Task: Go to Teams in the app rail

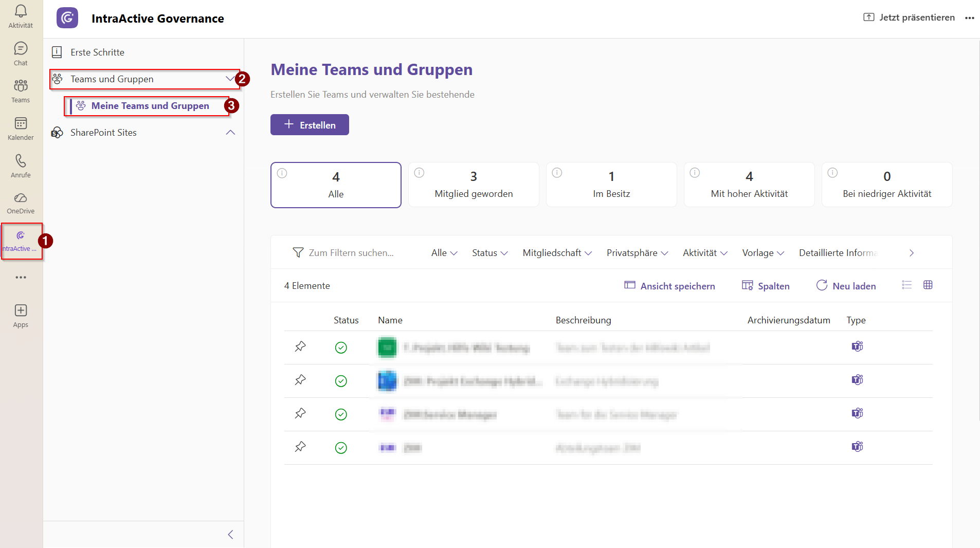Action: pos(21,91)
